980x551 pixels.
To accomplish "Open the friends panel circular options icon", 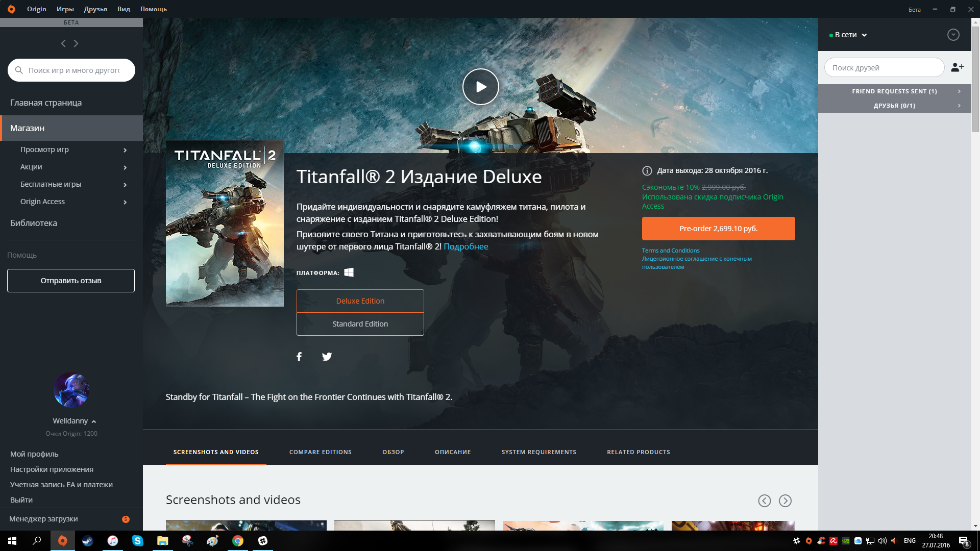I will pyautogui.click(x=953, y=35).
